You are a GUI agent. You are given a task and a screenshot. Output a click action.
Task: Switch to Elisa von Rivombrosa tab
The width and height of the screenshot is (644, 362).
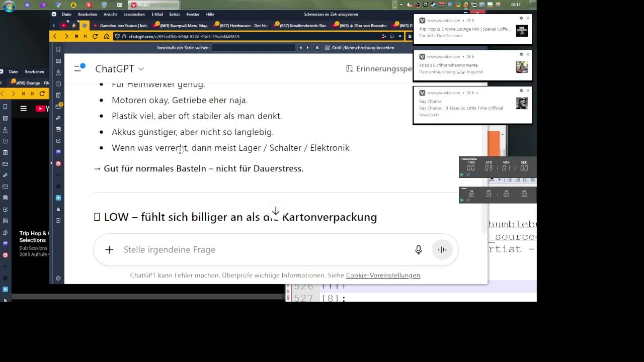coord(360,25)
